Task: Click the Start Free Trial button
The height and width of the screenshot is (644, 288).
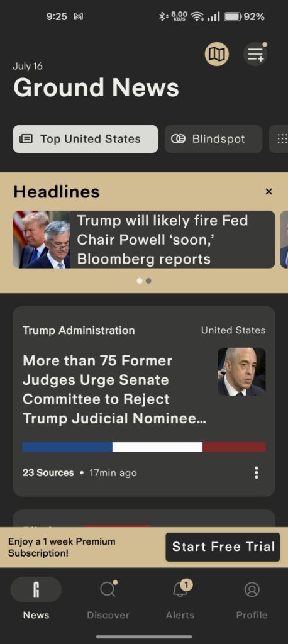Action: coord(223,547)
